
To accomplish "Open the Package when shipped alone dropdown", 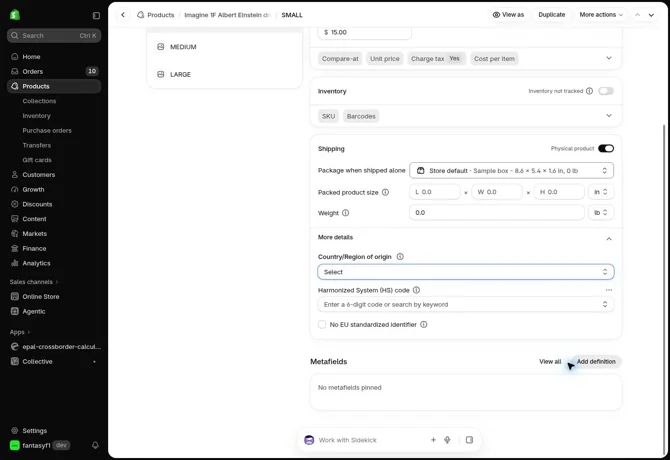I will (x=511, y=170).
